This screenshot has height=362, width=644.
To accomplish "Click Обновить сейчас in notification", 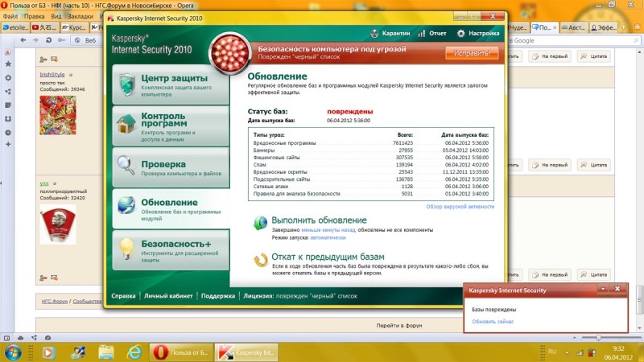I will [493, 322].
